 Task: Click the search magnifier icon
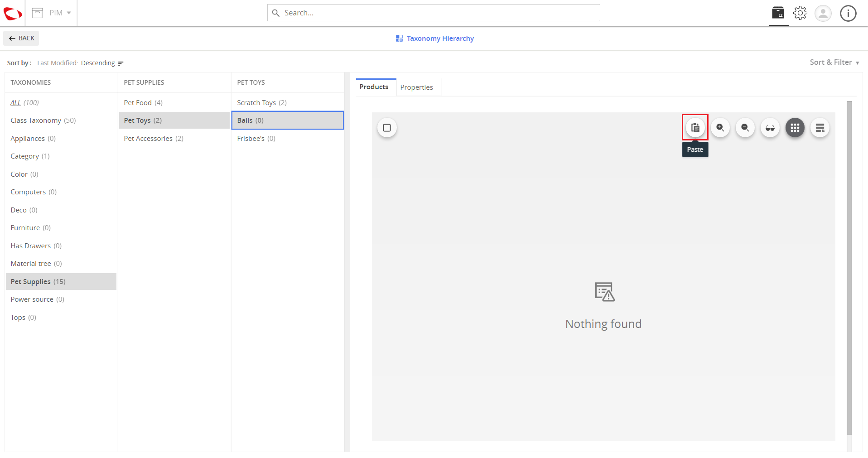point(275,13)
